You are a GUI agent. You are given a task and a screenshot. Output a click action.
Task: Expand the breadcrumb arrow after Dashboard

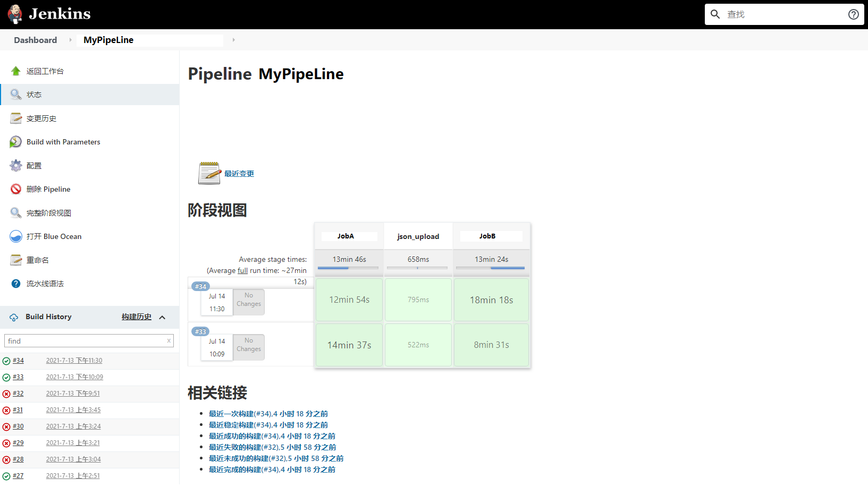click(70, 40)
